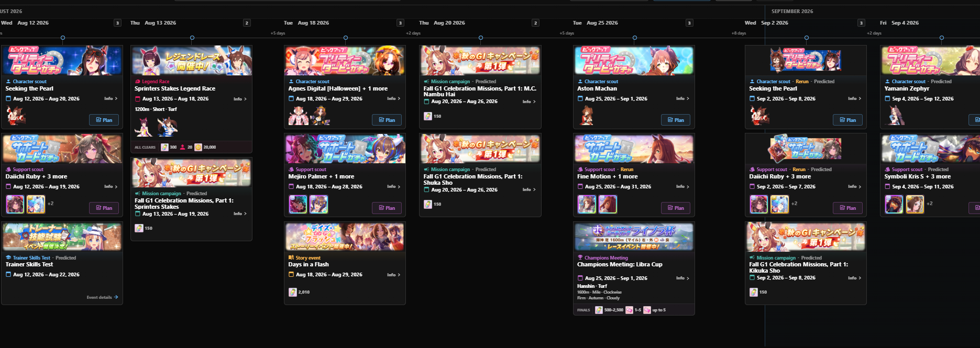Viewport: 980px width, 348px height.
Task: Click event count badge beside Wed Aug 12
Action: click(x=117, y=23)
